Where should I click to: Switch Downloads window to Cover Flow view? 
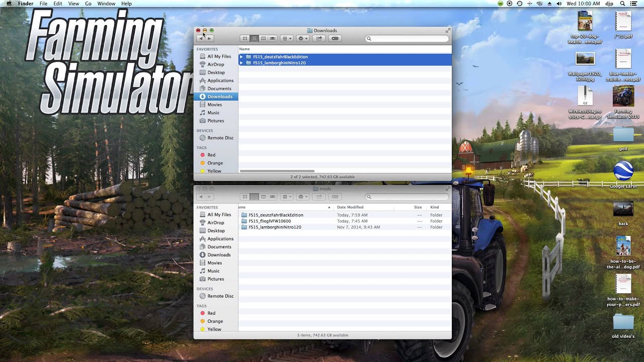(x=272, y=38)
